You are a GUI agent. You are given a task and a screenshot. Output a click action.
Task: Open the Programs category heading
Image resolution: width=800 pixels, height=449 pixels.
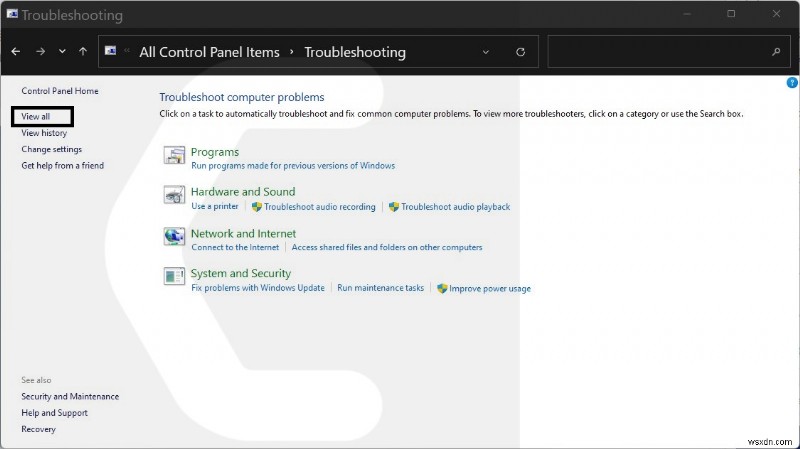click(x=215, y=152)
